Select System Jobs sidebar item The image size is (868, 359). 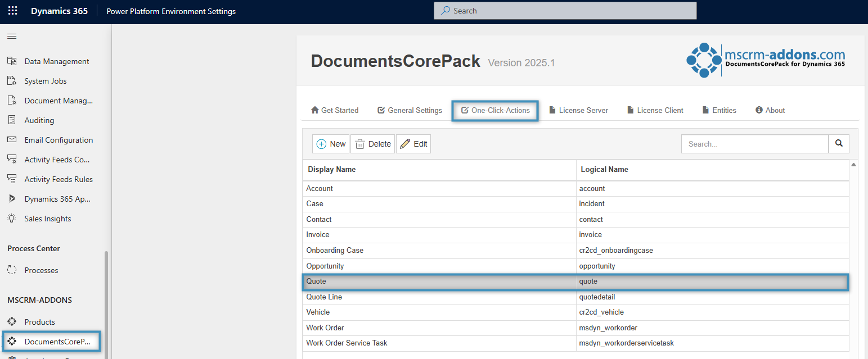click(x=45, y=81)
